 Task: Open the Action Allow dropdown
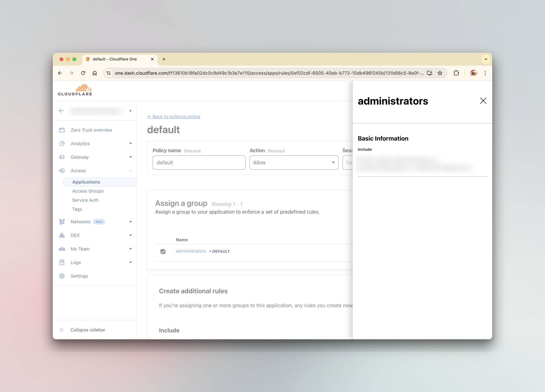(x=294, y=163)
